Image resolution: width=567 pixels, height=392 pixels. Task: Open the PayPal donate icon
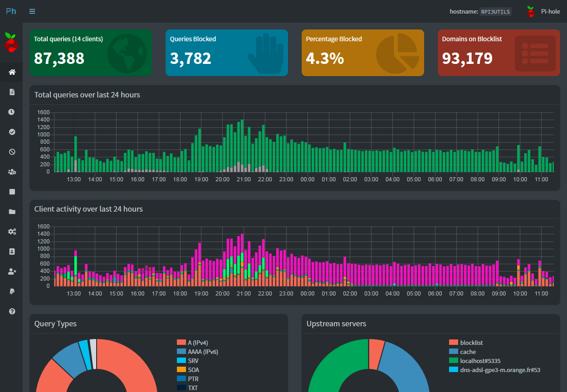pyautogui.click(x=12, y=291)
